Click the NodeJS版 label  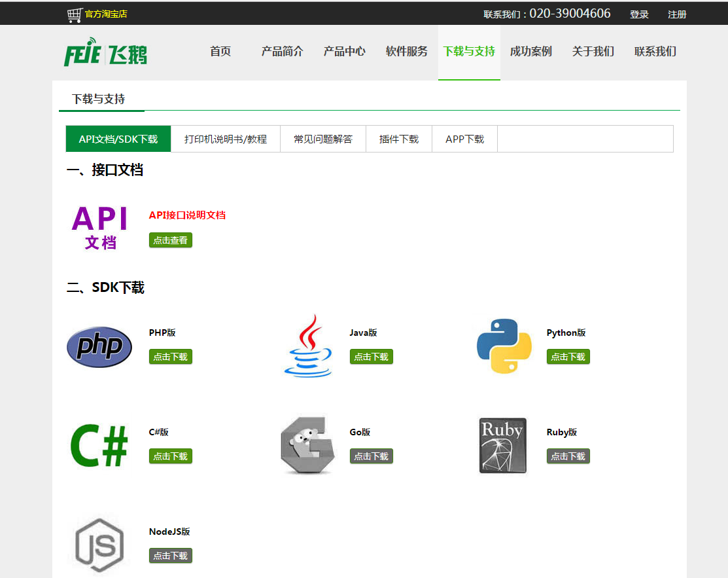point(169,532)
